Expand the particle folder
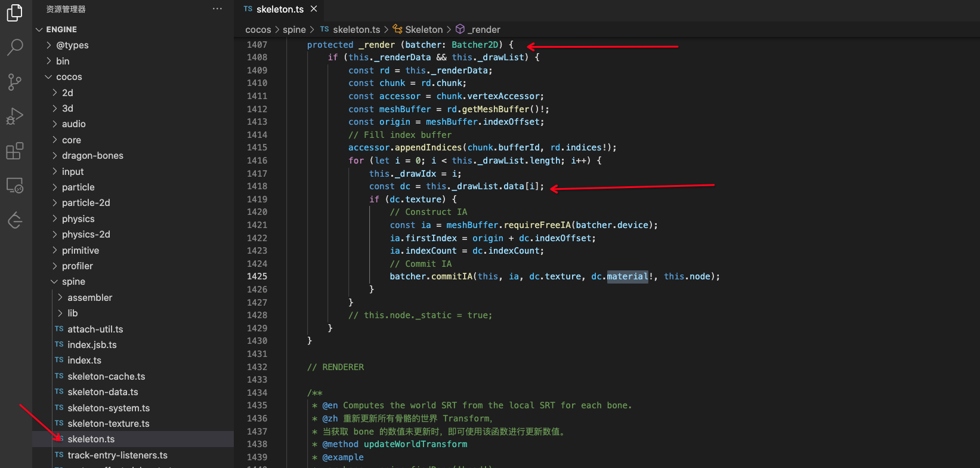 [55, 187]
